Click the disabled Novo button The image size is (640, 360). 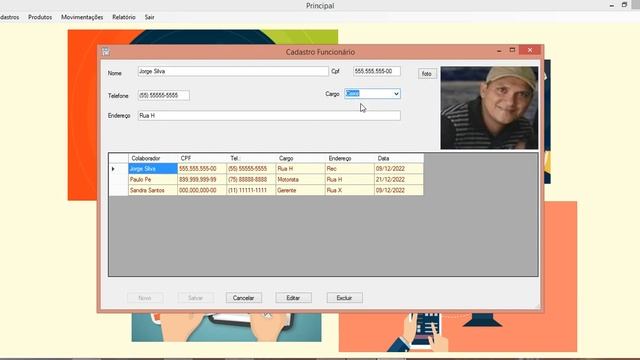pyautogui.click(x=145, y=298)
